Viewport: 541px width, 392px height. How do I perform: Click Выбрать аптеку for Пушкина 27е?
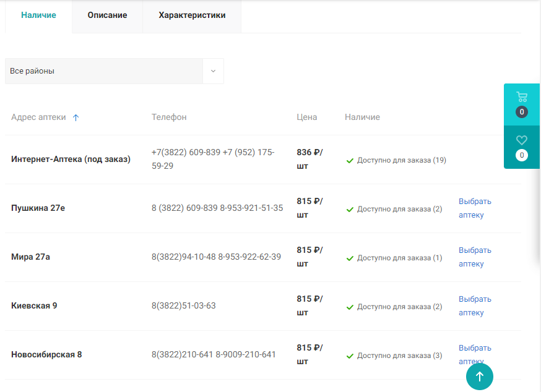[x=474, y=208]
